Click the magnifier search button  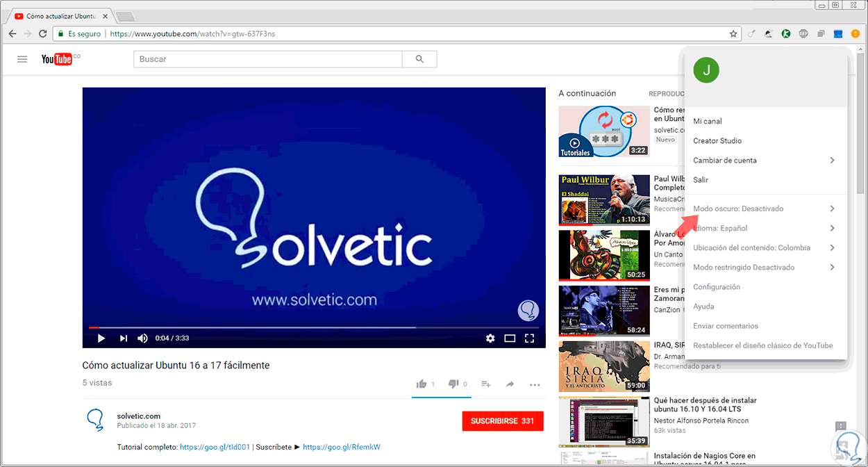[x=419, y=59]
